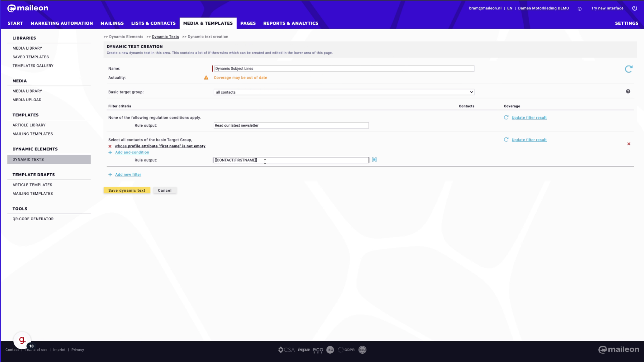
Task: Select DYNAMIC TEXTS in sidebar
Action: pos(28,159)
